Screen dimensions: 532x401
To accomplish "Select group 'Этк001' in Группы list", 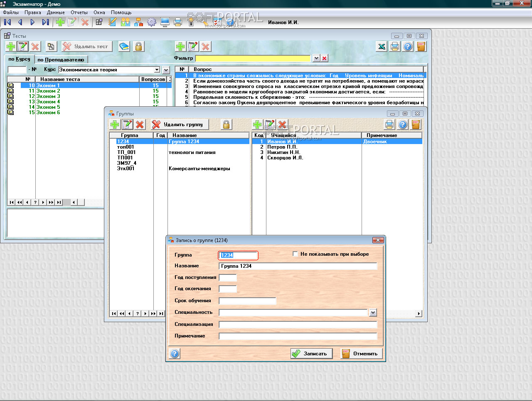I will (179, 169).
